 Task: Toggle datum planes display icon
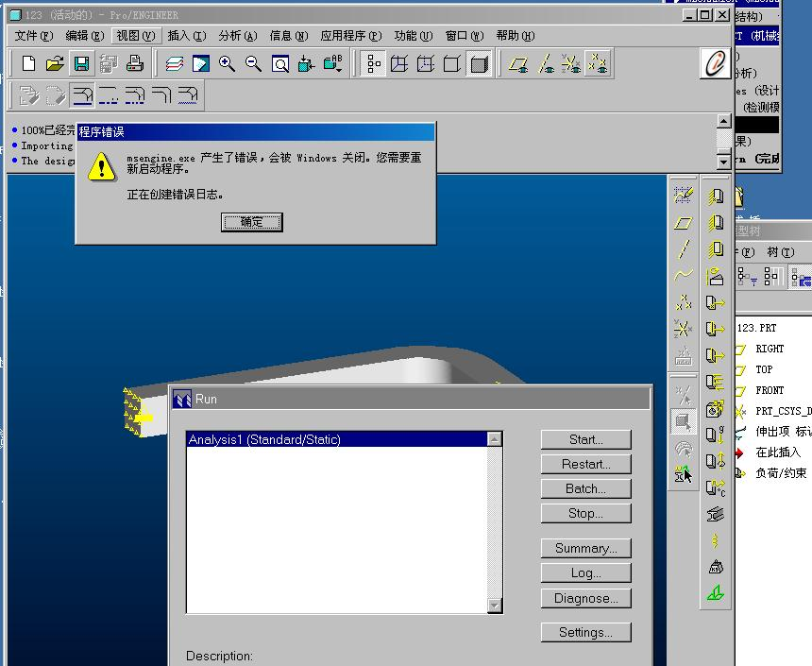click(x=518, y=63)
